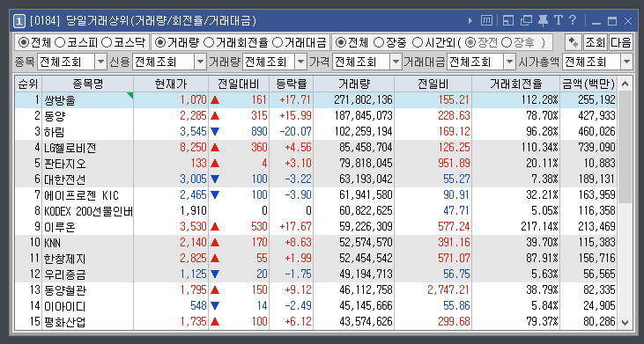Click the scrollbar down arrow in table
Viewport: 644px width, 344px height.
(x=625, y=323)
